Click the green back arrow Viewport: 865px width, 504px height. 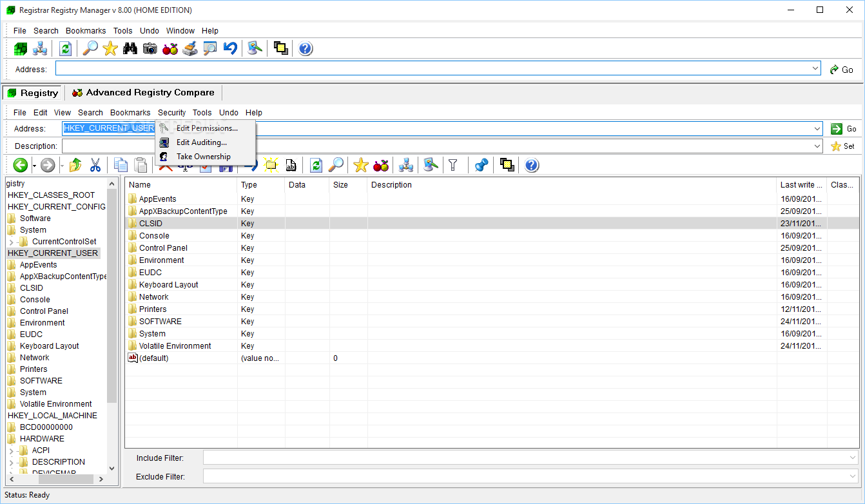click(21, 165)
